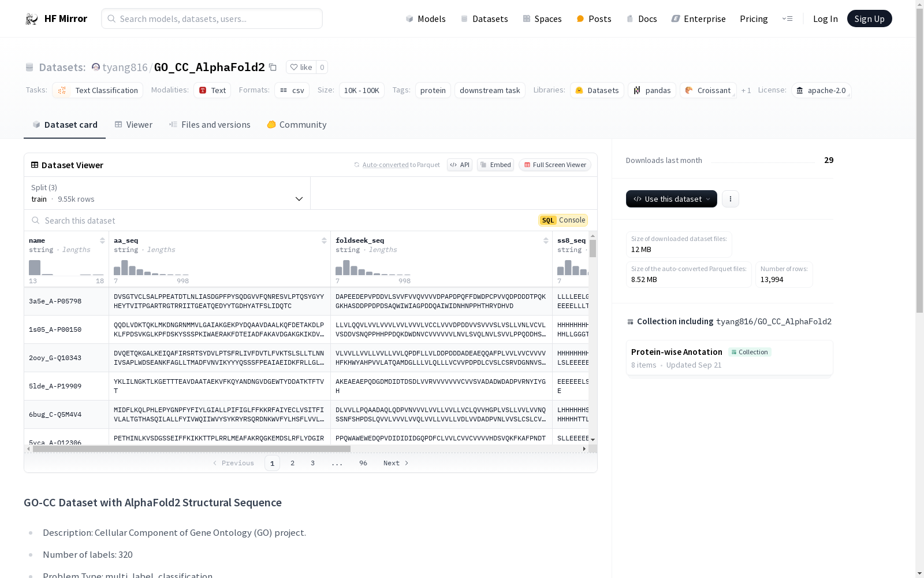Open Enterprise in the top navigation
Screen dimensions: 924x578
(x=698, y=18)
